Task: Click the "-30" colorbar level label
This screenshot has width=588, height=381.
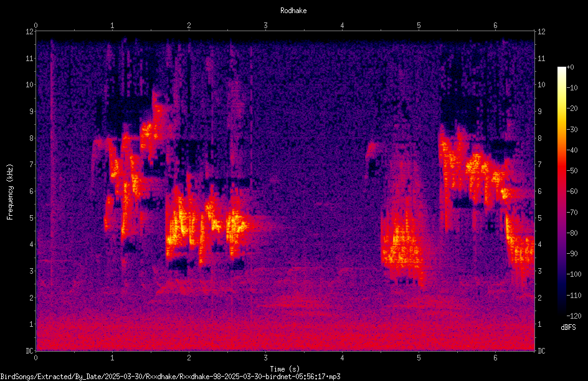Action: pyautogui.click(x=572, y=130)
